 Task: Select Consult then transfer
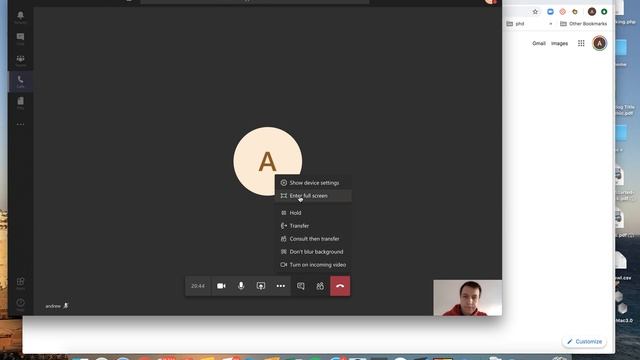coord(313,239)
